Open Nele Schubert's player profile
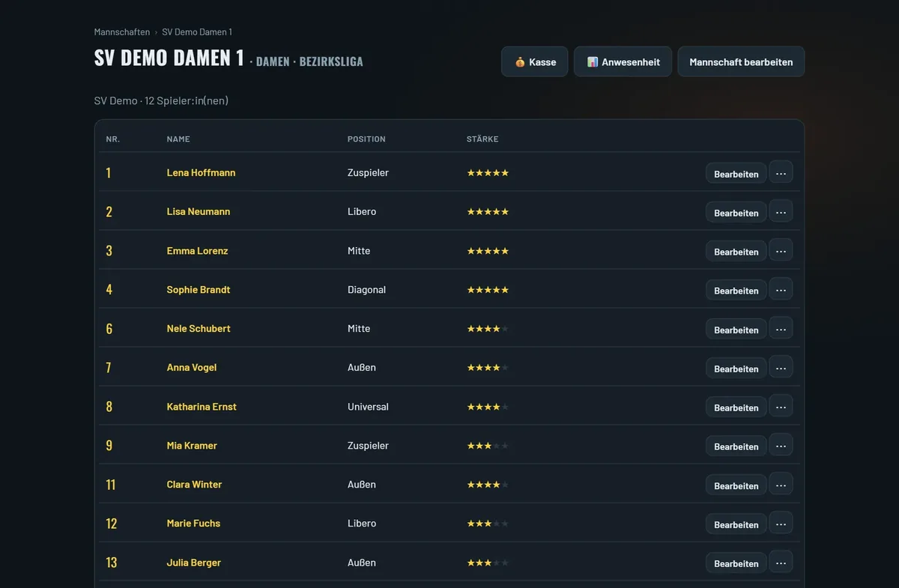The height and width of the screenshot is (588, 899). [x=199, y=328]
